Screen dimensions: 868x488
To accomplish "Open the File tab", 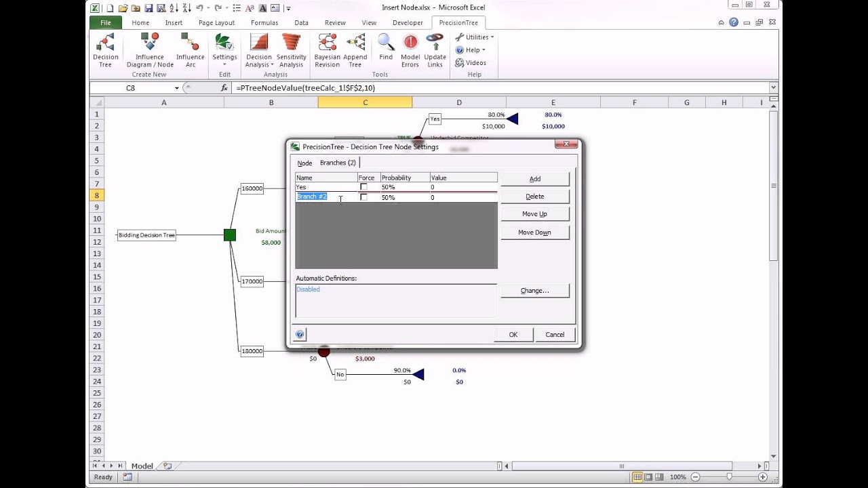I will tap(106, 22).
